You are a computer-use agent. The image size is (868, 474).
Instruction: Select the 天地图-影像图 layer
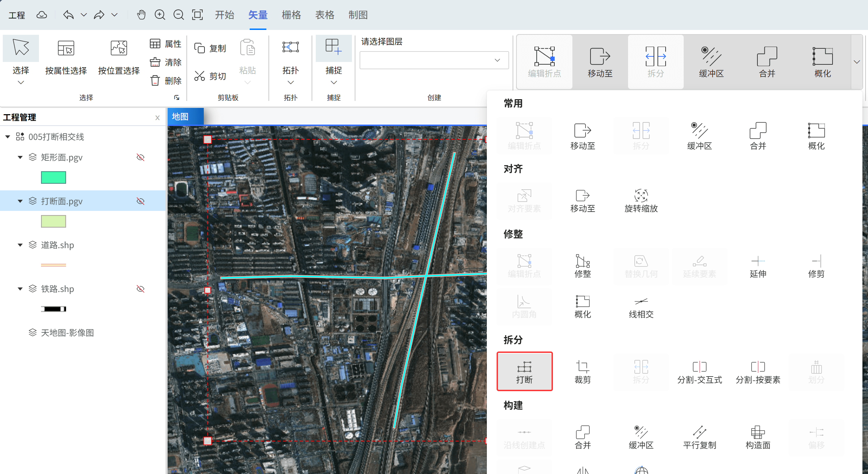(x=67, y=333)
